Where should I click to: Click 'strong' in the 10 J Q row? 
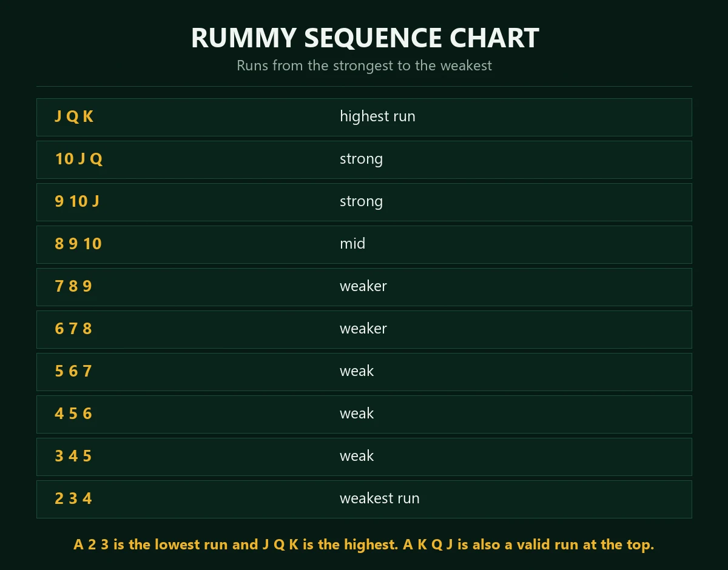click(361, 159)
